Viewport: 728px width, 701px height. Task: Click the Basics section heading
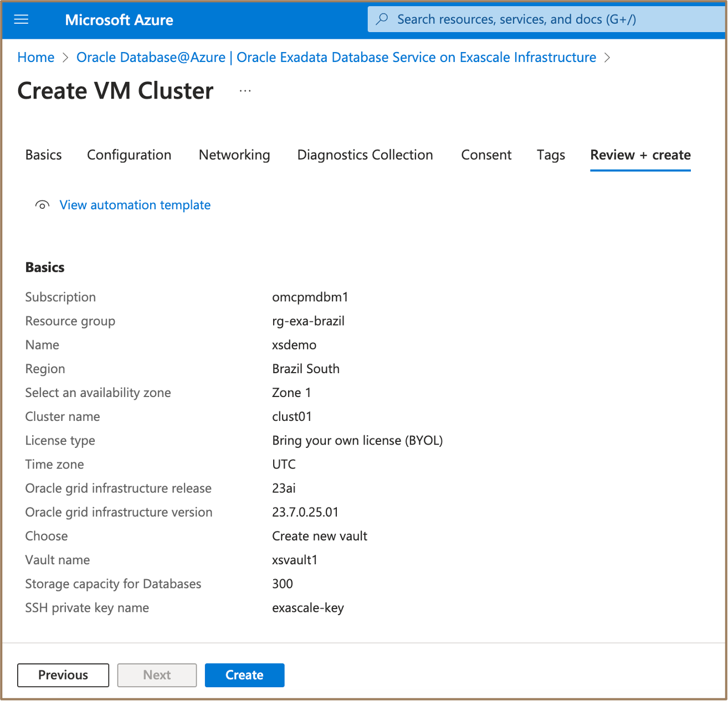pyautogui.click(x=45, y=267)
